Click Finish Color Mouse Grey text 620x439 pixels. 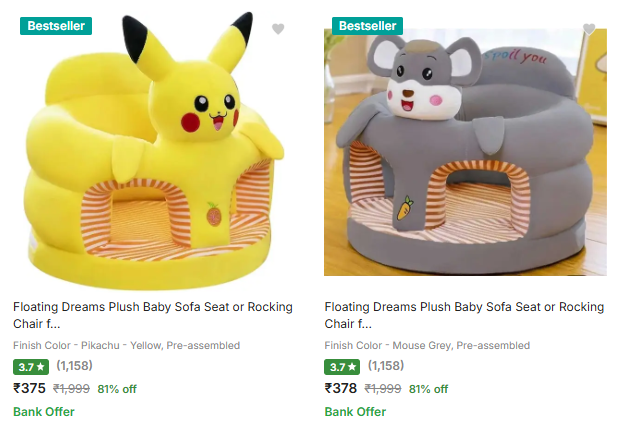(x=427, y=346)
